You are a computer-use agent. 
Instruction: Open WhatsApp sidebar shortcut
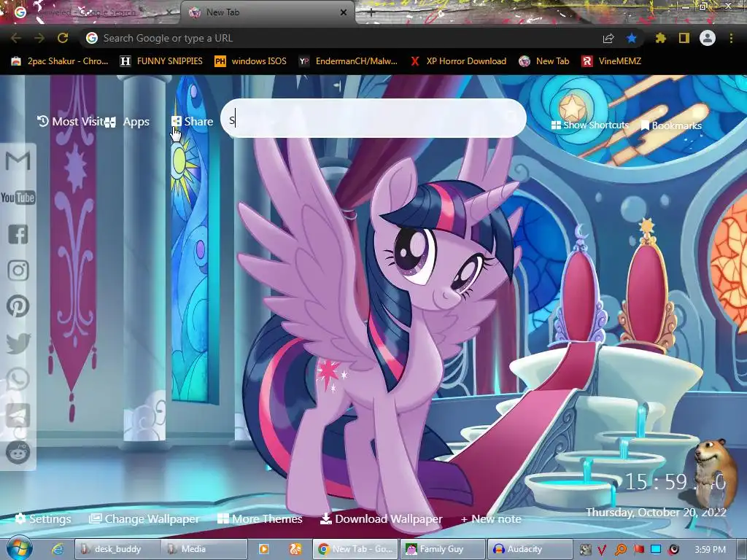[18, 379]
